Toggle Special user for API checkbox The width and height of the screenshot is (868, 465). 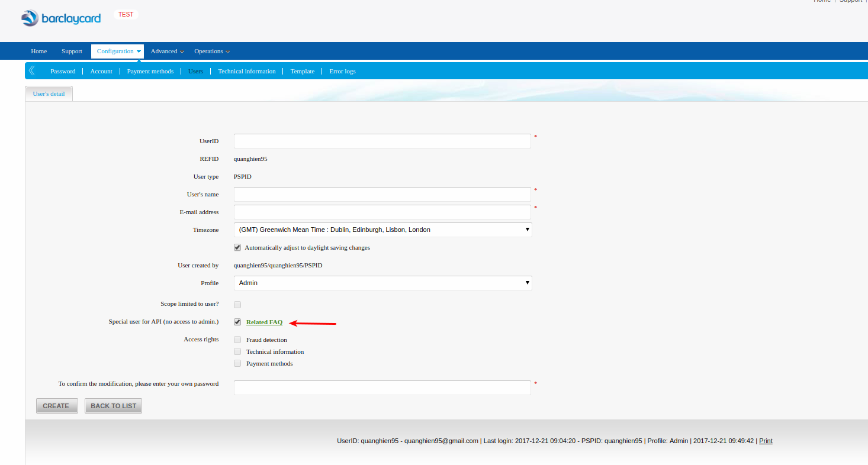point(237,322)
